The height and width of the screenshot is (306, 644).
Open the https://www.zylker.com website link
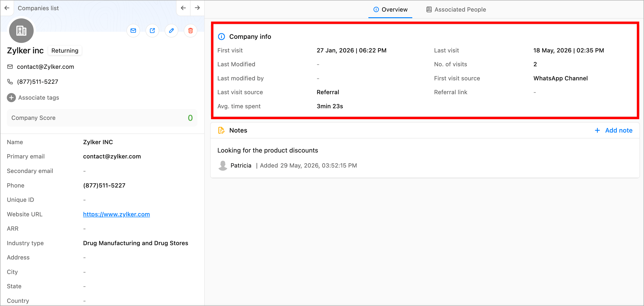[x=116, y=214]
